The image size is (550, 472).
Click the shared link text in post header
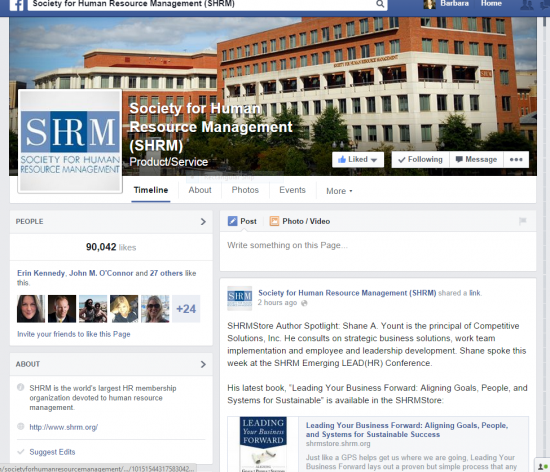click(x=475, y=293)
